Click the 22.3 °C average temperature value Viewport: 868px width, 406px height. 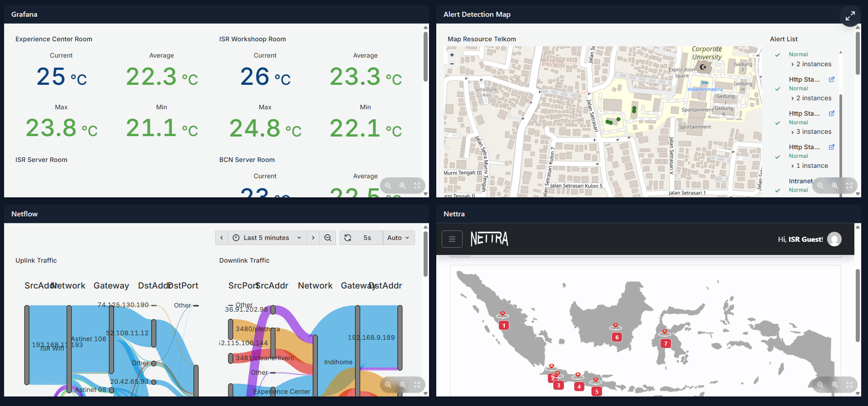point(162,76)
